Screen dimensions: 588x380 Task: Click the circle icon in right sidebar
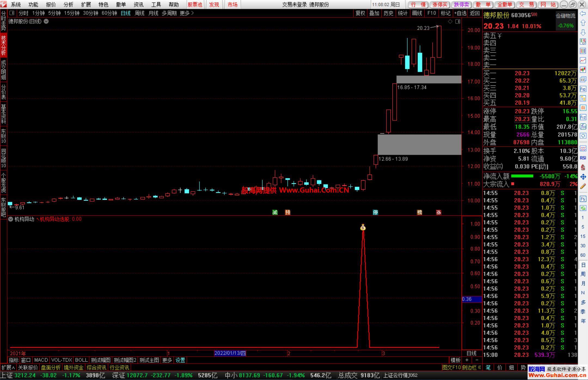[583, 136]
